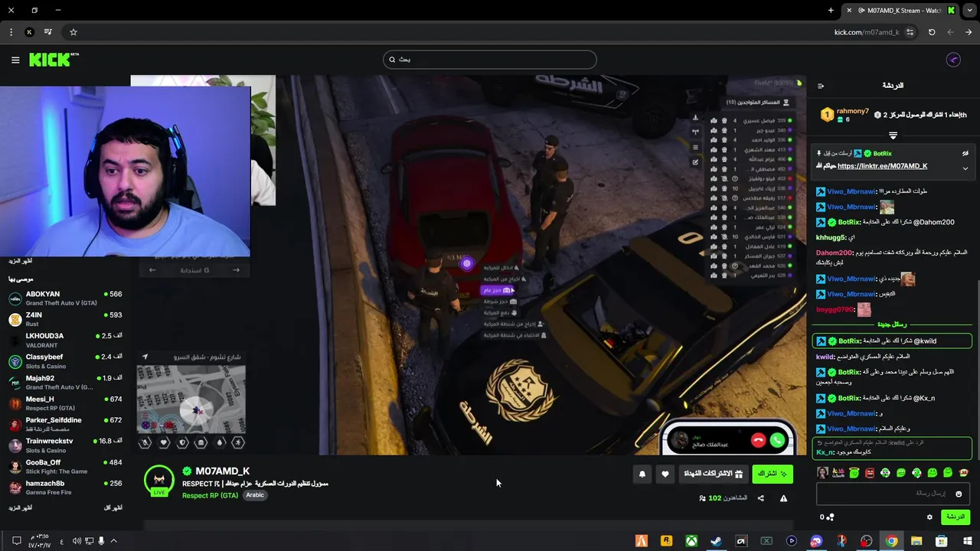Open Classybeef recommended channel

pos(65,361)
